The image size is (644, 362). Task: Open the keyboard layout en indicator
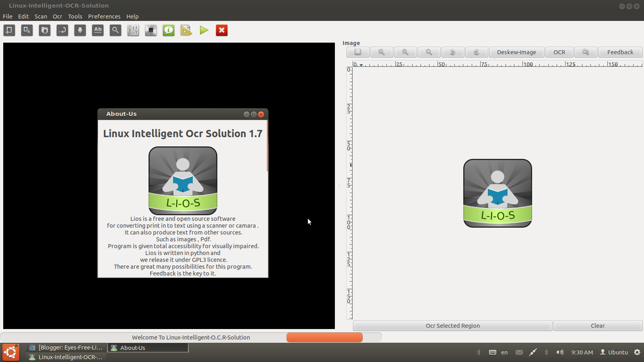[x=504, y=352]
